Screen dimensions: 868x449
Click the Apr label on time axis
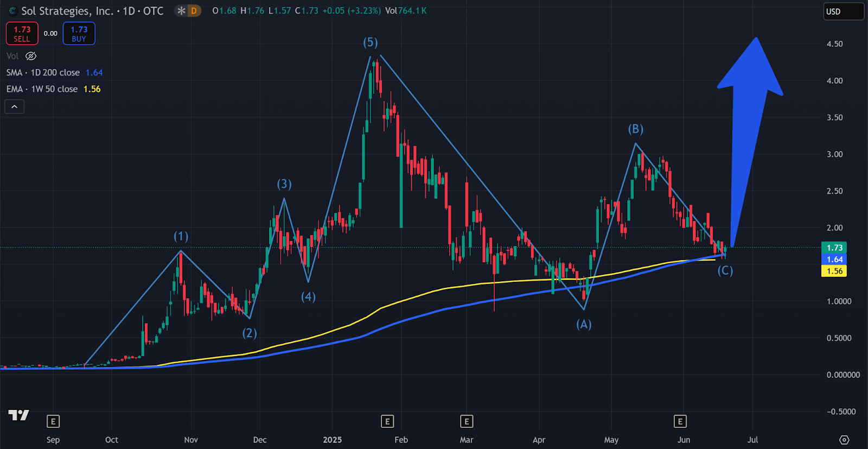539,440
